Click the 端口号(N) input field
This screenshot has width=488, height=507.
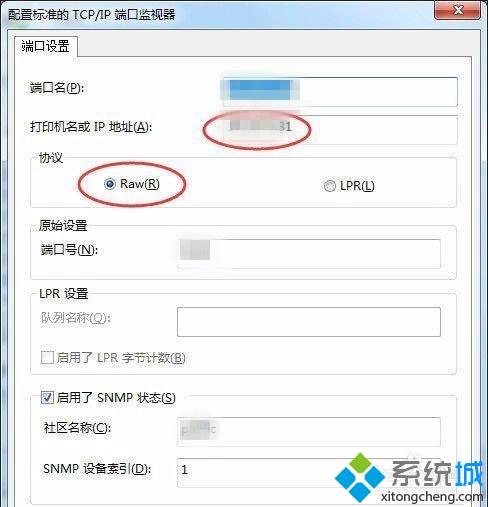tap(309, 254)
